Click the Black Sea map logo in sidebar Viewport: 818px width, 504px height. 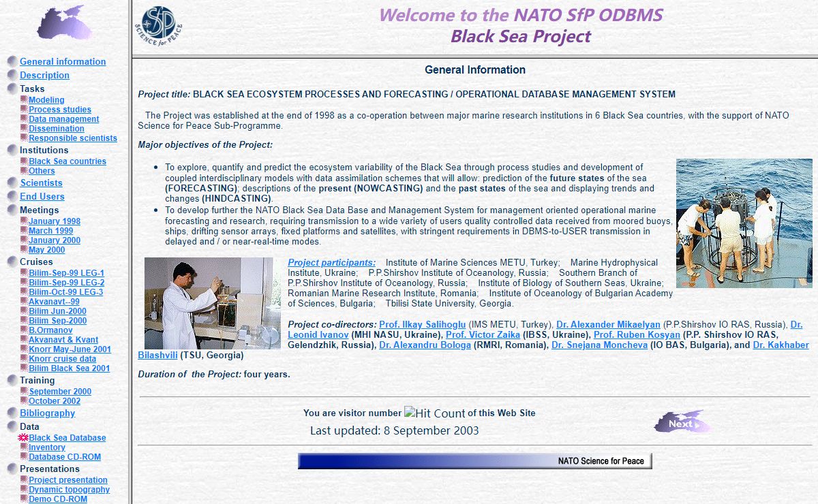point(65,22)
